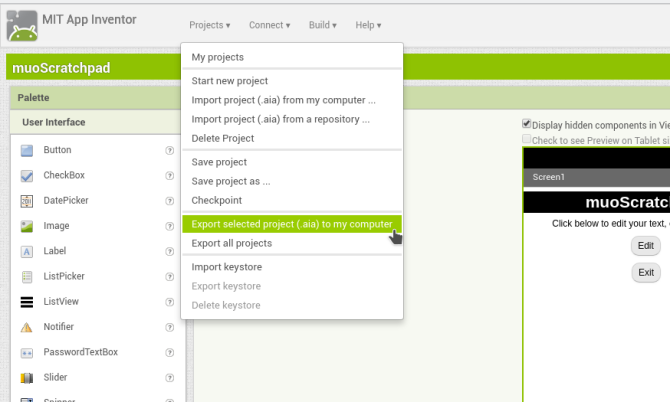
Task: Click the MIT App Inventor title
Action: [89, 20]
